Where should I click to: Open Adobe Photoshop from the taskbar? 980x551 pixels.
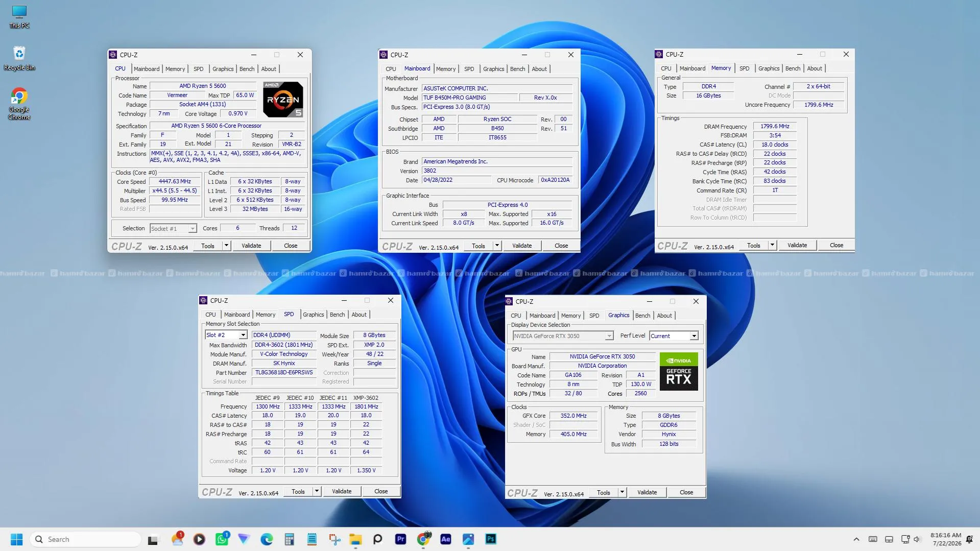pos(491,539)
